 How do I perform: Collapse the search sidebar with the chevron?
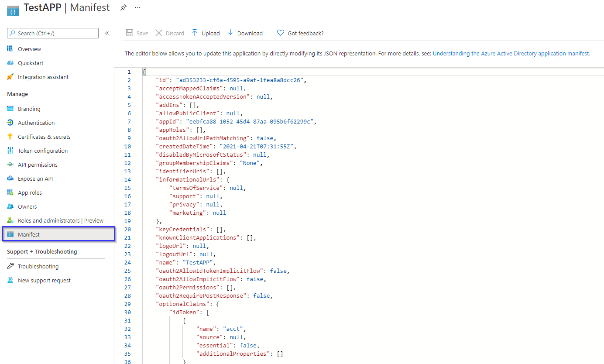[x=107, y=33]
